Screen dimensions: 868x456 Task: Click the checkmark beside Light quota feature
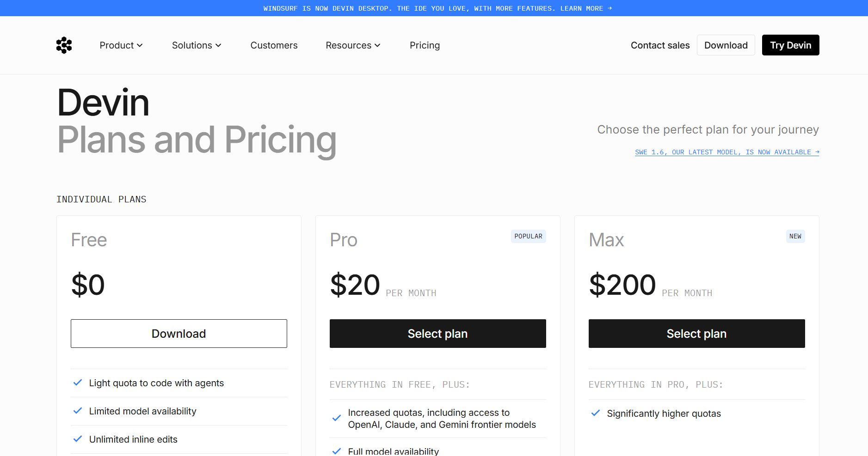78,383
